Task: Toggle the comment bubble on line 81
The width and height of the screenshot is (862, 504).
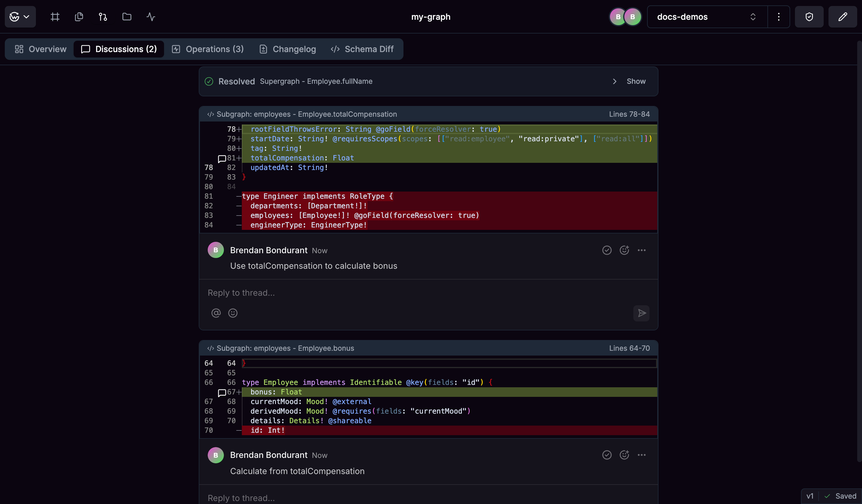Action: pos(222,158)
